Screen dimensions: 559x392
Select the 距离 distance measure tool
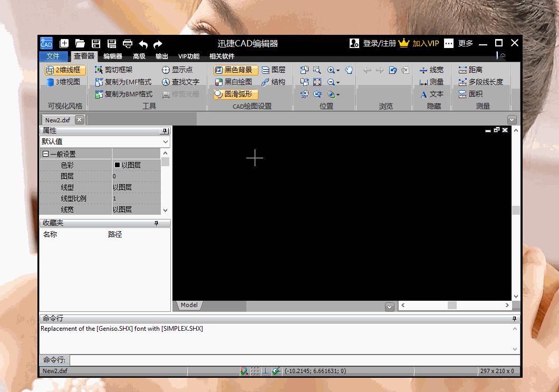(470, 70)
